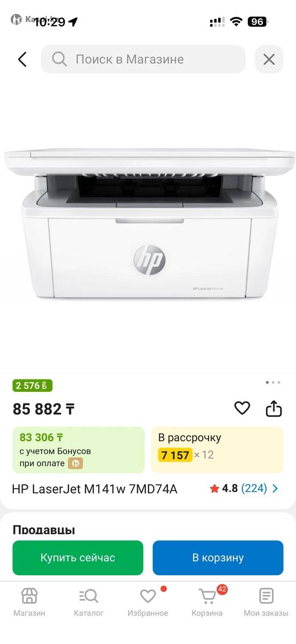296x644 pixels.
Task: Open Избранное heart icon in bottom bar
Action: pyautogui.click(x=148, y=602)
